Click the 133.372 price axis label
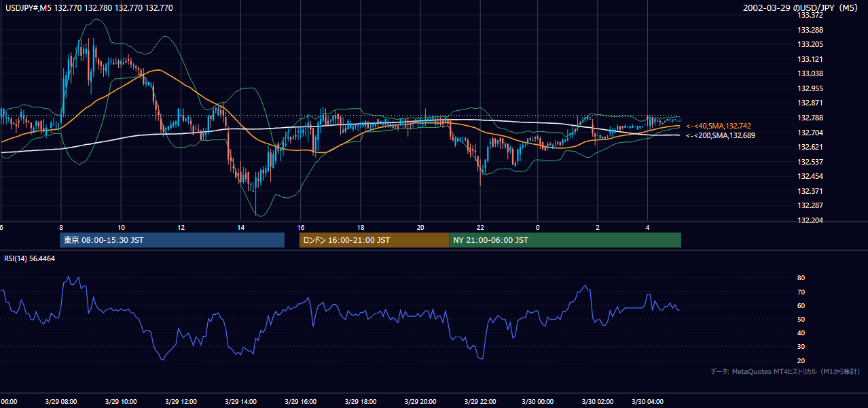868x408 pixels. click(x=810, y=15)
